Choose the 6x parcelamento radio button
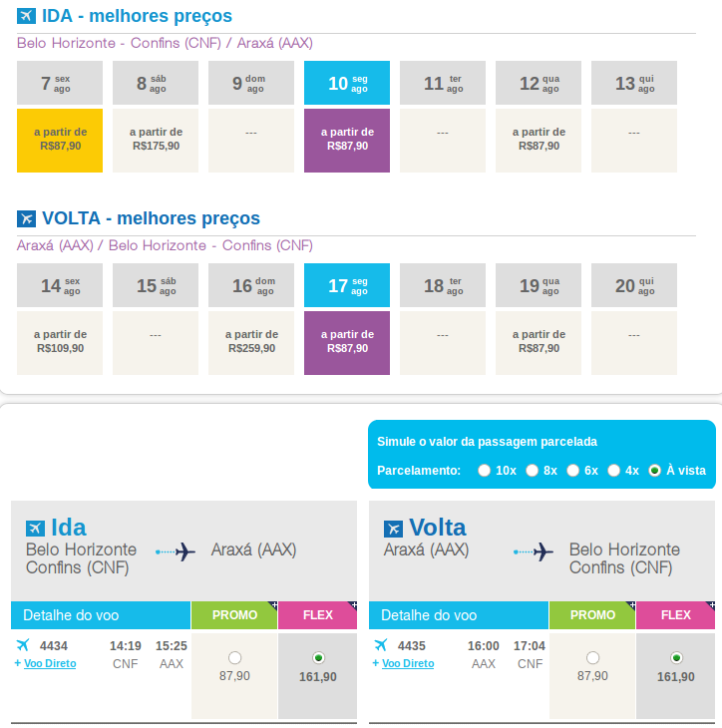The image size is (722, 728). click(x=572, y=470)
